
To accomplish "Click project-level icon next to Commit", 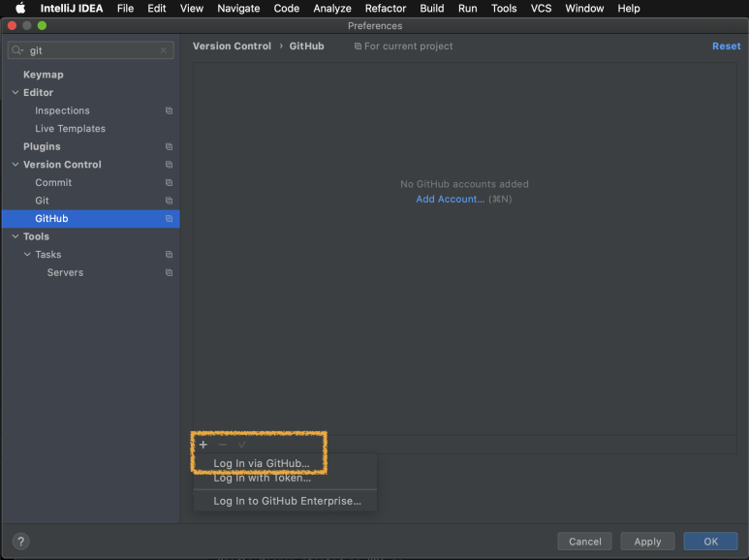I will pos(170,182).
